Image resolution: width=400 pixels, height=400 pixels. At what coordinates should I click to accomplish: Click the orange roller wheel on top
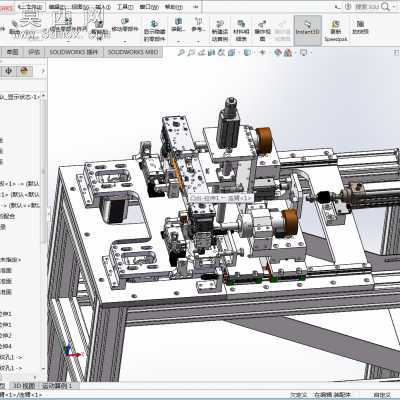tap(264, 140)
